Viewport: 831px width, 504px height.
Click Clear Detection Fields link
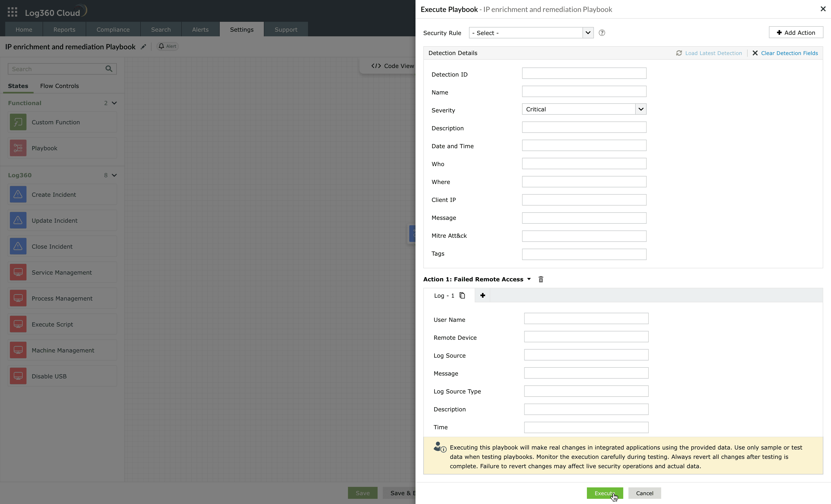pyautogui.click(x=785, y=53)
